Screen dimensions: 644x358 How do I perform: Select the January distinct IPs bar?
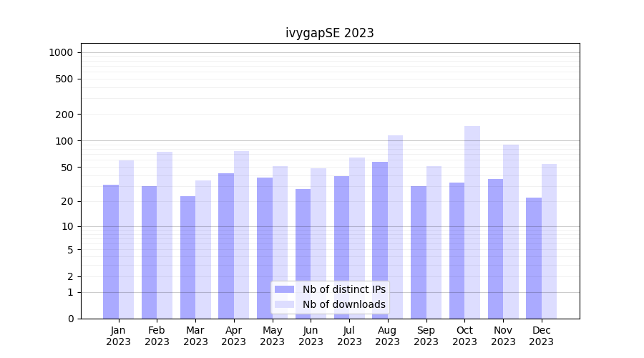tap(111, 251)
